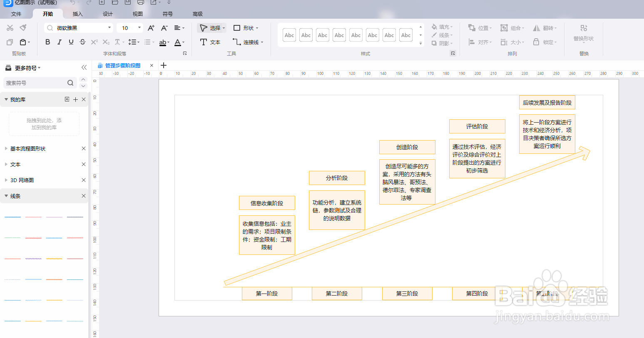Click the import icon in 我的库 header
The height and width of the screenshot is (338, 644).
tap(67, 99)
